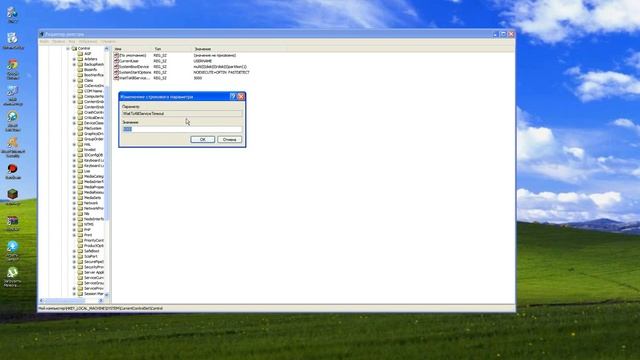Expand the Class key
Viewport: 640px width, 360px height.
click(74, 80)
